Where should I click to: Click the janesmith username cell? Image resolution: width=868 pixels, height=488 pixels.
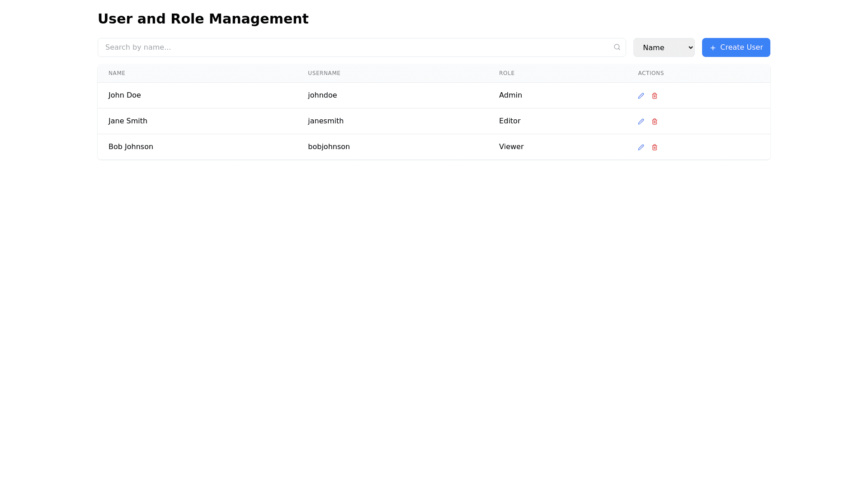pyautogui.click(x=325, y=121)
